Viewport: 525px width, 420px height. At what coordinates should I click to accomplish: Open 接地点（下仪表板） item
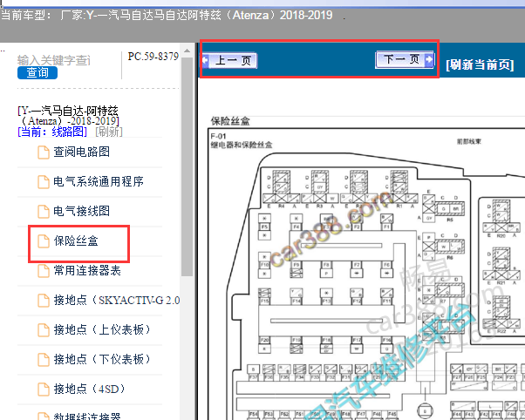pyautogui.click(x=102, y=359)
